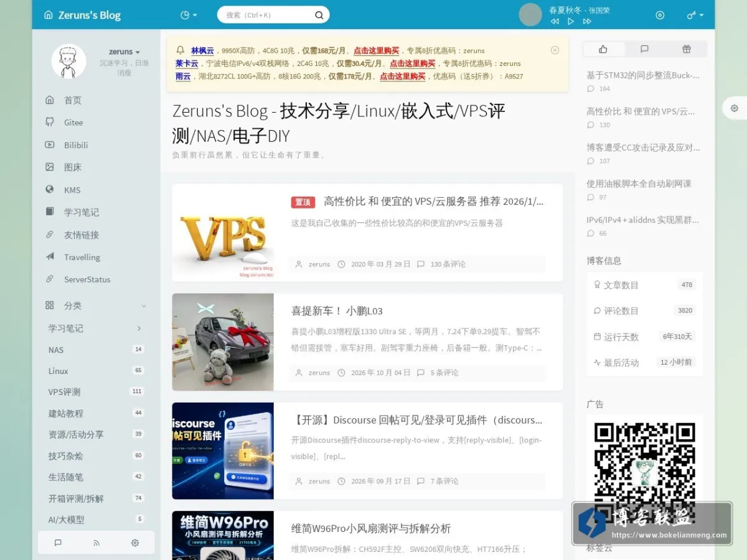Open 基于STM32的同步整流Buck popular post

point(643,75)
